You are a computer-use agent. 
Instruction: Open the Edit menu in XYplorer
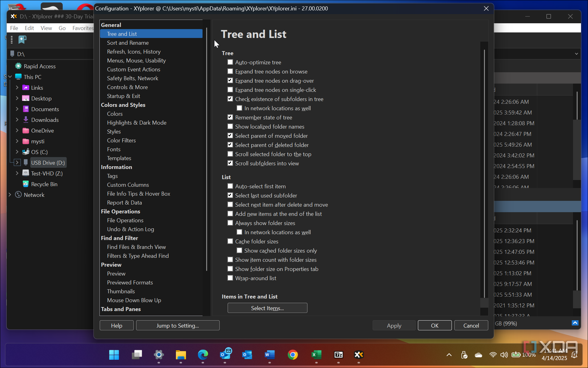29,28
